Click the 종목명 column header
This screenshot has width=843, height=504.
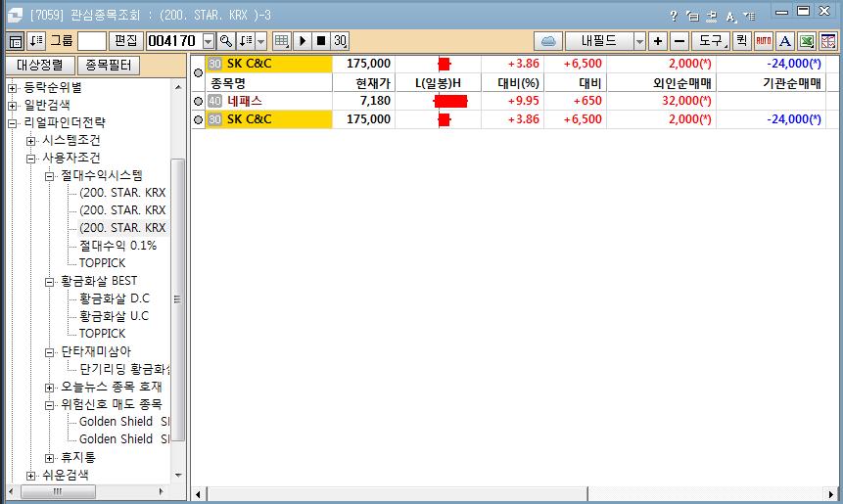pos(269,83)
